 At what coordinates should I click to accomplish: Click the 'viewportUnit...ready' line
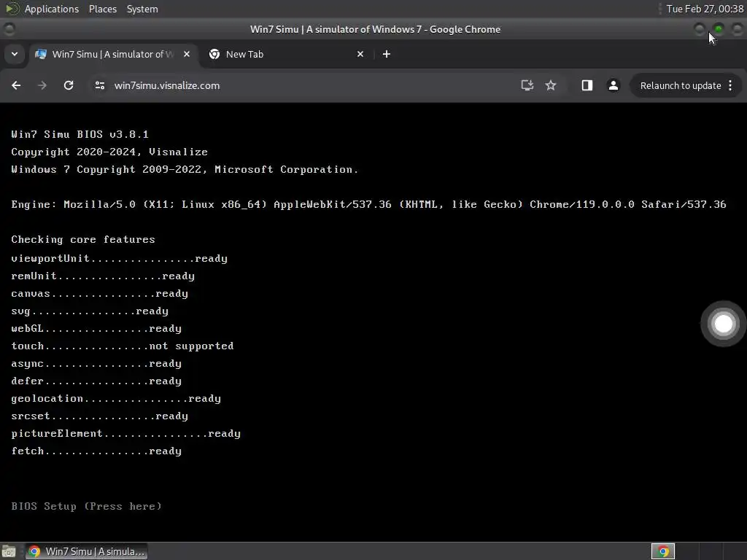click(x=119, y=259)
